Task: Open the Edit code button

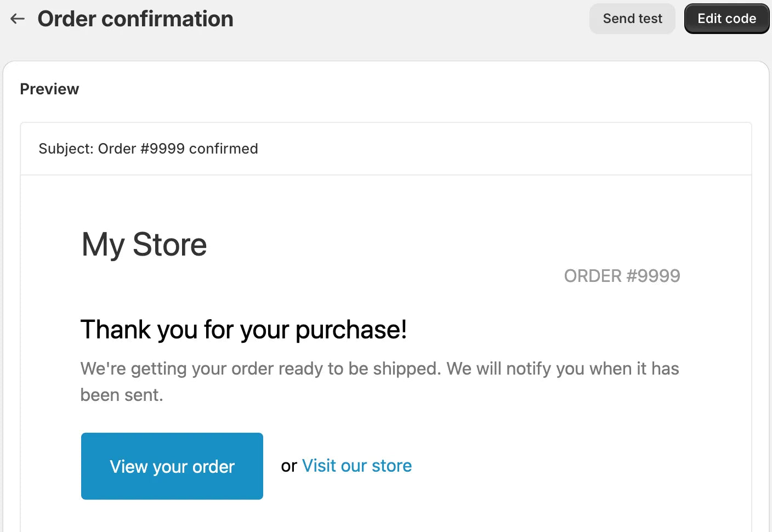Action: pos(726,19)
